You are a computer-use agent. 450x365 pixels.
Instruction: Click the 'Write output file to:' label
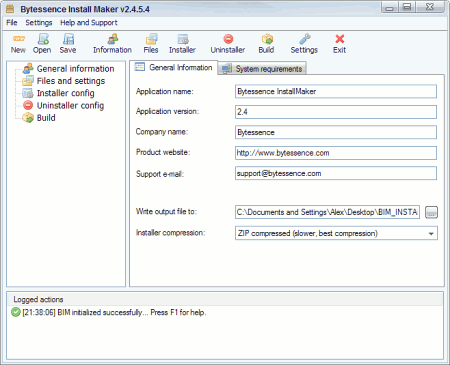(x=166, y=212)
